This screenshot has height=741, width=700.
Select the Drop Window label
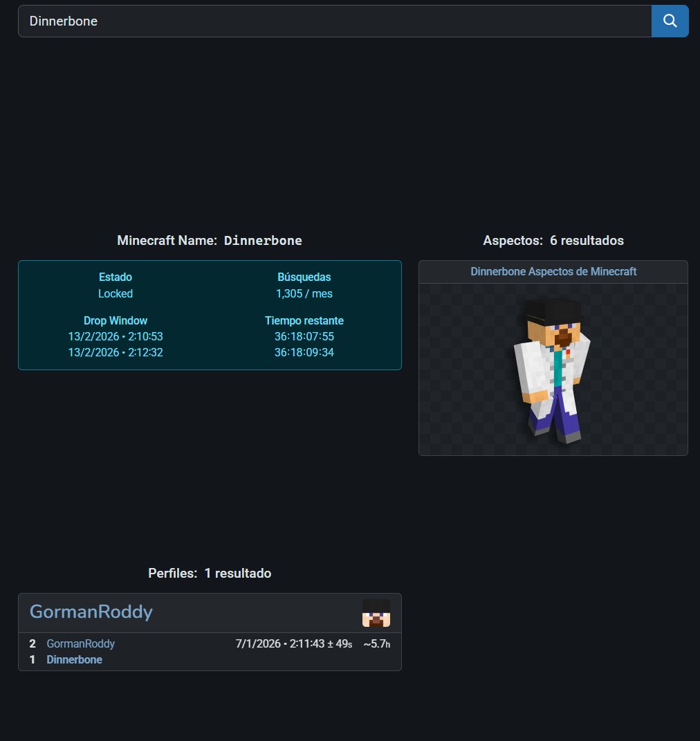(x=116, y=320)
